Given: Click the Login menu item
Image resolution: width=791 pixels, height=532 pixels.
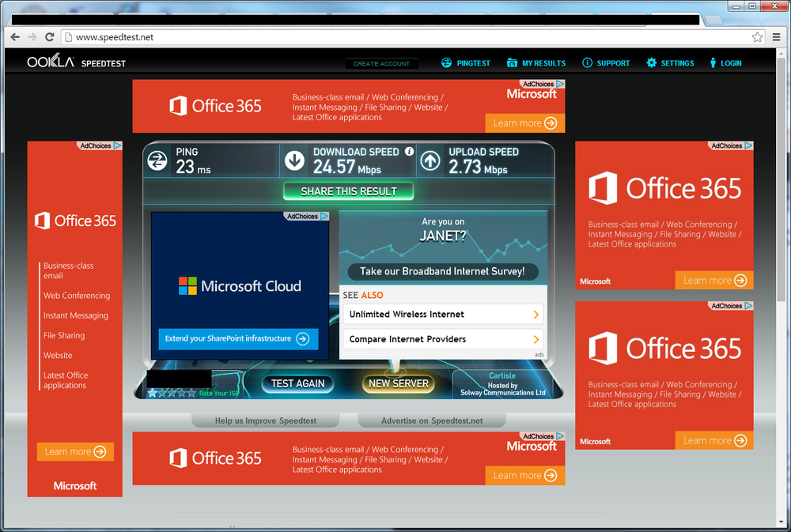Looking at the screenshot, I should pos(725,63).
